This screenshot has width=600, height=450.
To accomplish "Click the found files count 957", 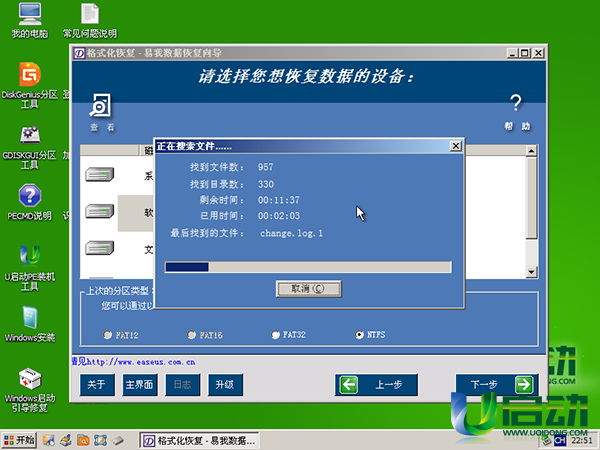I will pyautogui.click(x=266, y=167).
